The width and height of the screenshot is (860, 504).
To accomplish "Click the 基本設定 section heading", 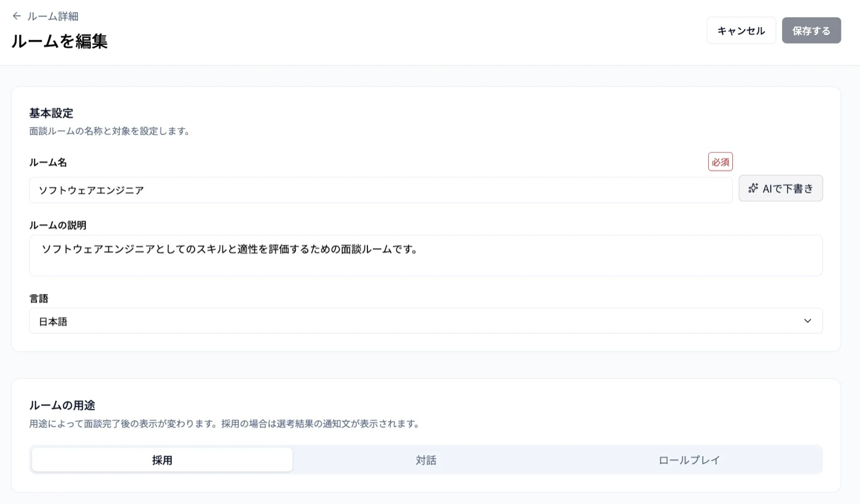I will (51, 113).
